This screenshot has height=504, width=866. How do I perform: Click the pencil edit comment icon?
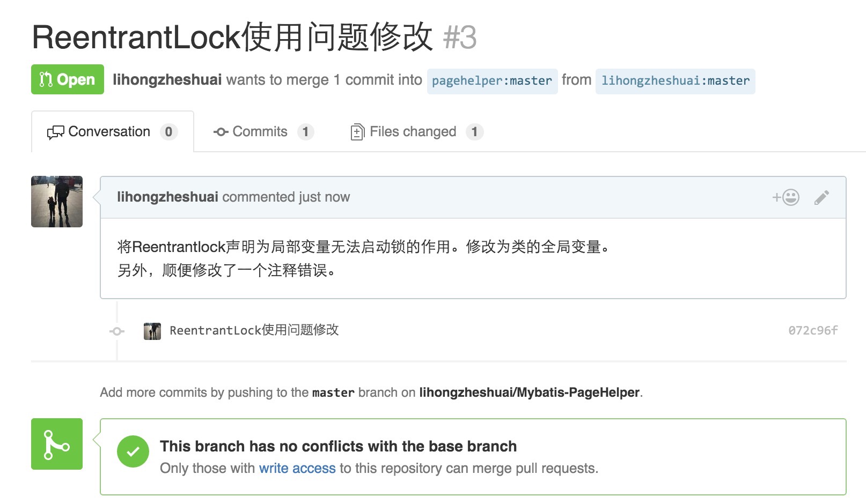[821, 197]
